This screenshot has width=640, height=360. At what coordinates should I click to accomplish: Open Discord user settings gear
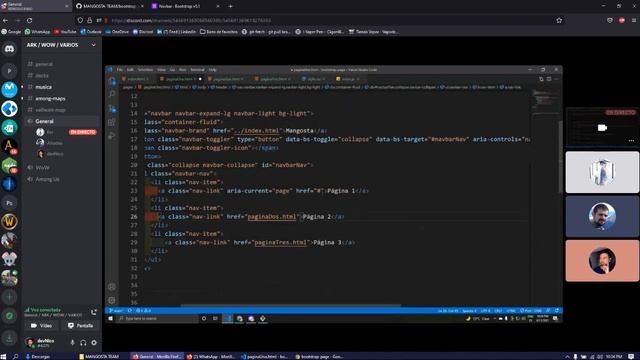[x=94, y=342]
